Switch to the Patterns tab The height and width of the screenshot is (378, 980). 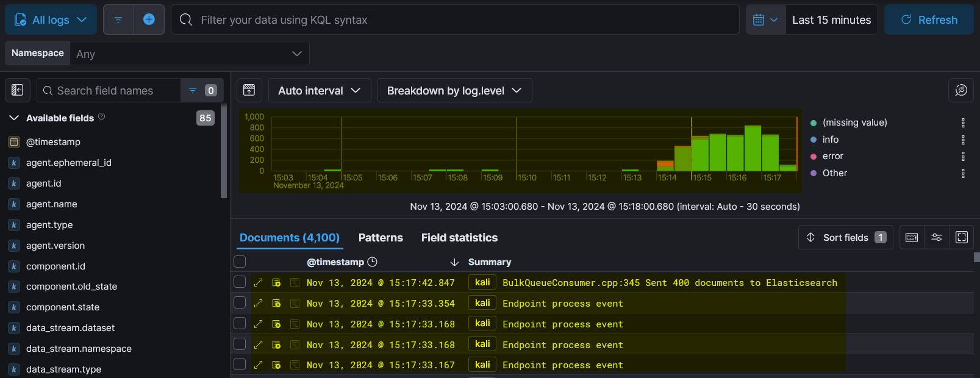coord(381,238)
